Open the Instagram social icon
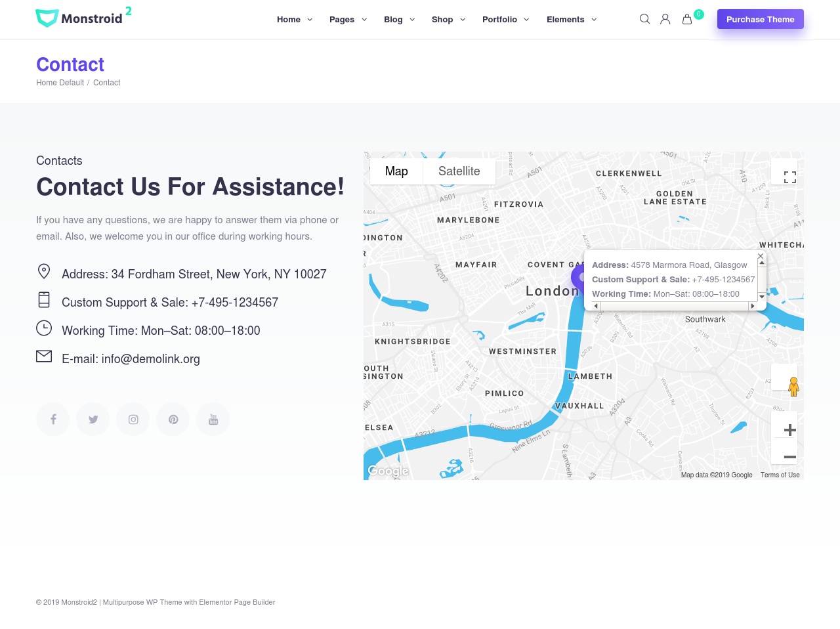The height and width of the screenshot is (629, 840). click(133, 419)
